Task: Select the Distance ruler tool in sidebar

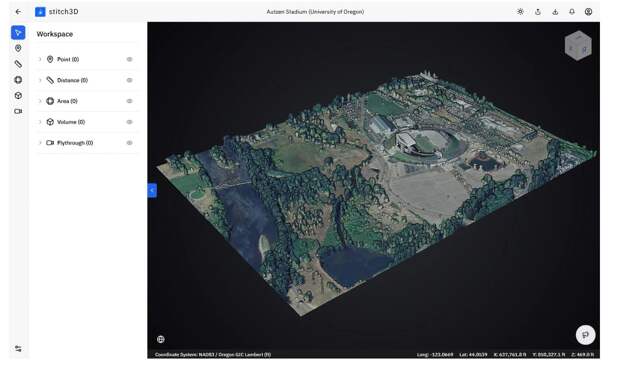Action: [x=18, y=64]
